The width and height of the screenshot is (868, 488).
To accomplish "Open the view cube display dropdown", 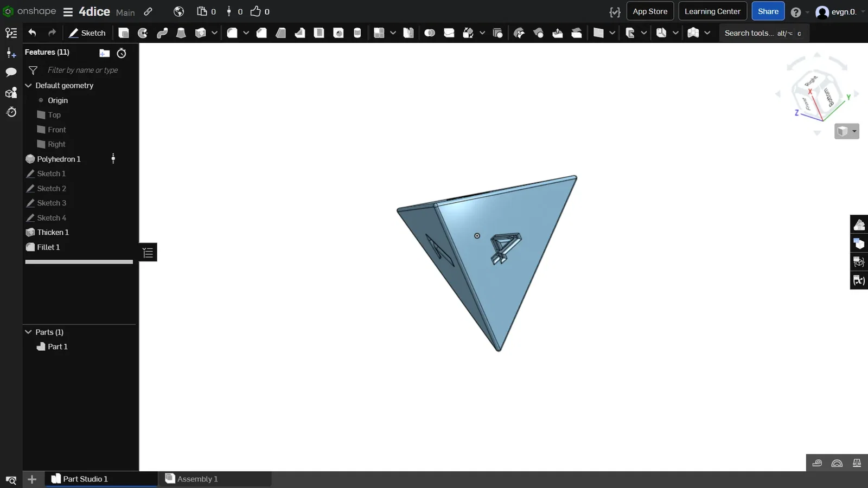I will coord(847,131).
